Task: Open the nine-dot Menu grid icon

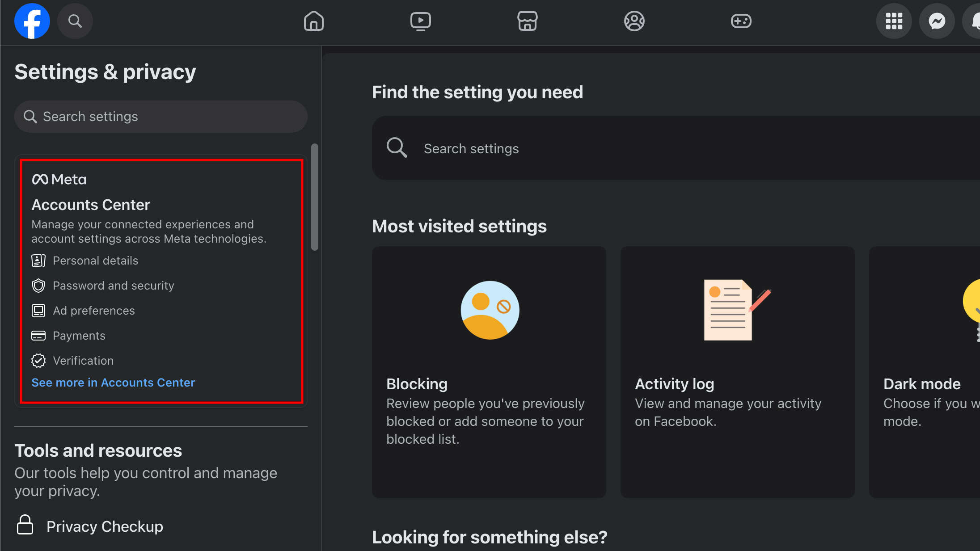Action: click(894, 21)
